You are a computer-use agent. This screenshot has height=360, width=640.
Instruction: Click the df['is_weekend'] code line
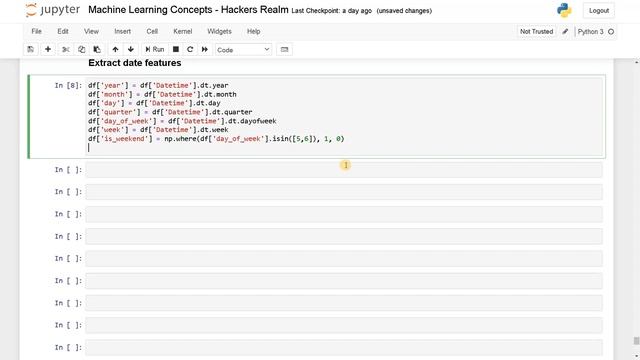(x=216, y=139)
